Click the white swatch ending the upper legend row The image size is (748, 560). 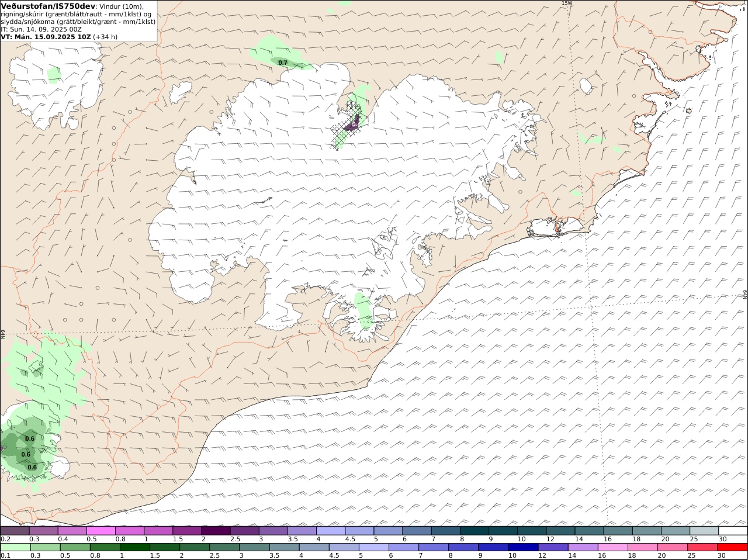click(733, 531)
